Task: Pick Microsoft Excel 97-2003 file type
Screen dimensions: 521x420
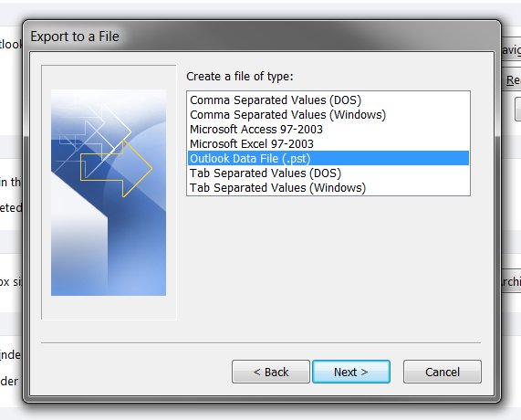Action: pos(328,144)
